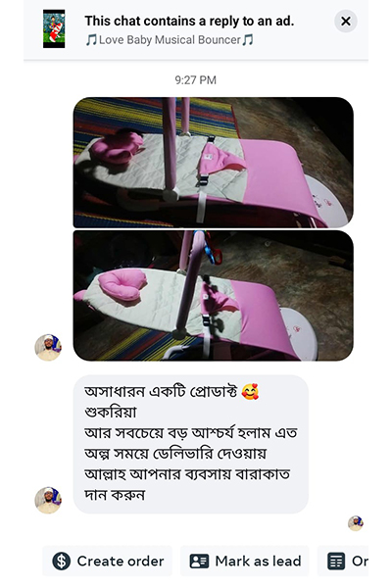Click the contact card Mark as lead icon

pos(199,562)
